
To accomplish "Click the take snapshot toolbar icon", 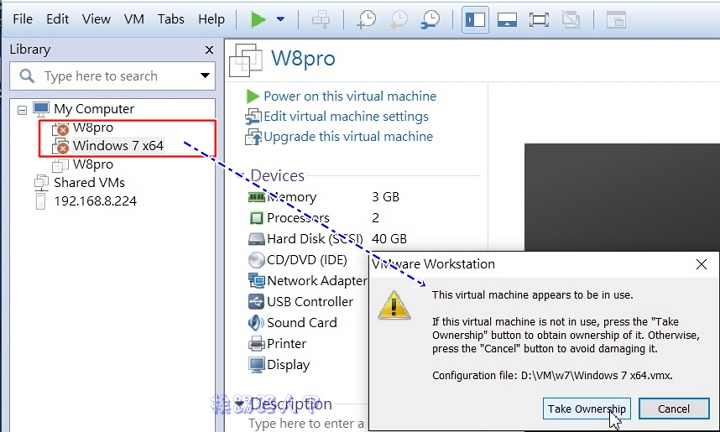I will (367, 19).
